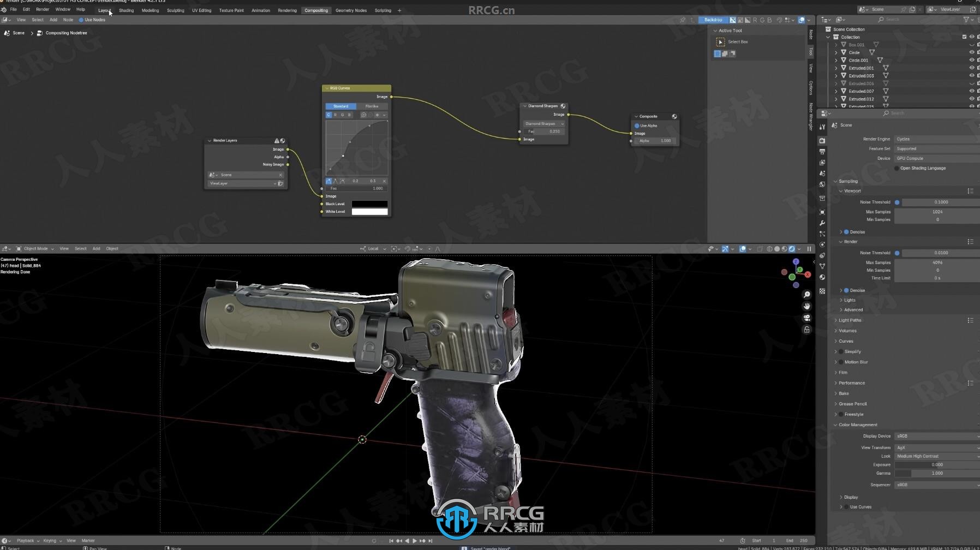Click the Select Box tool icon

pos(720,42)
